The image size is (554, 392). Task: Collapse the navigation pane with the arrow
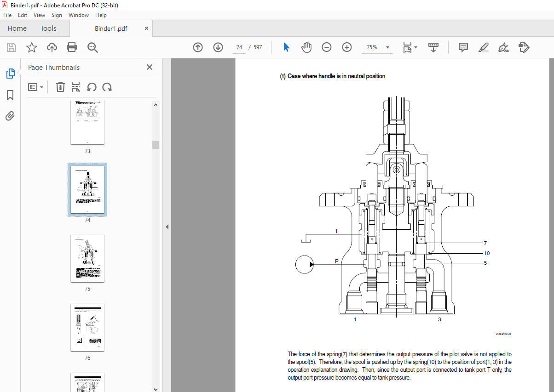[x=167, y=227]
